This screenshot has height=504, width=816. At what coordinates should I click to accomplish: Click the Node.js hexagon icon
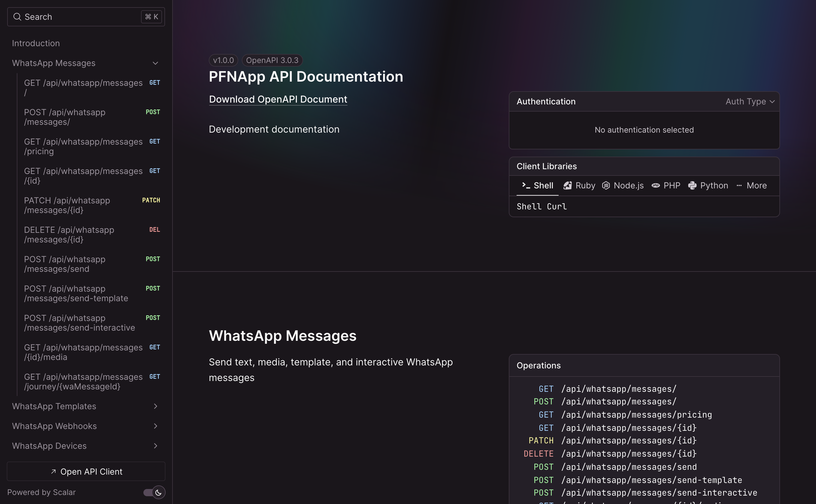click(x=606, y=185)
